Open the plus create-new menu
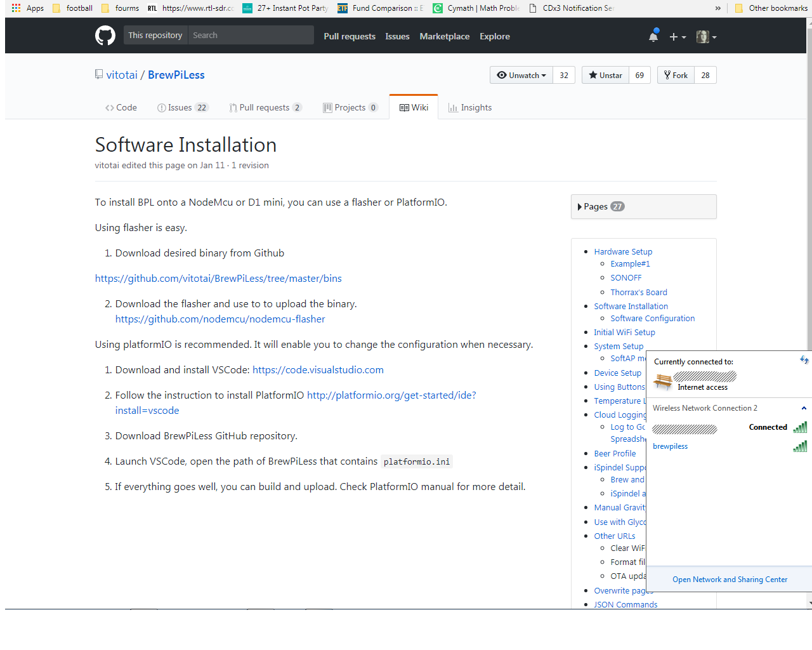 point(678,37)
